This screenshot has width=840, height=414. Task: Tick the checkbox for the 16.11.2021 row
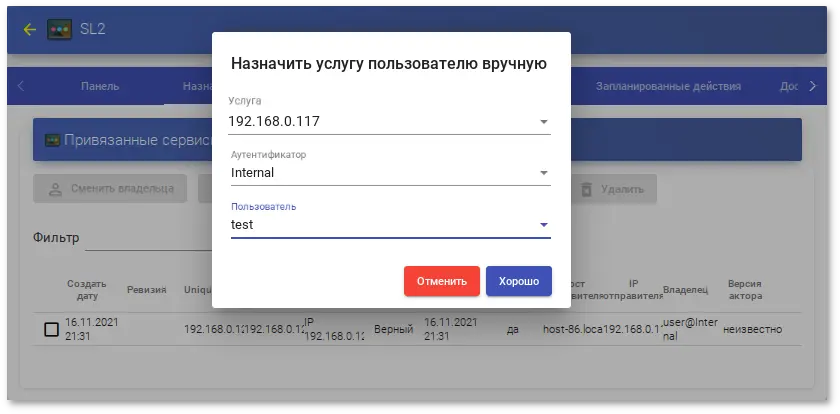tap(51, 329)
